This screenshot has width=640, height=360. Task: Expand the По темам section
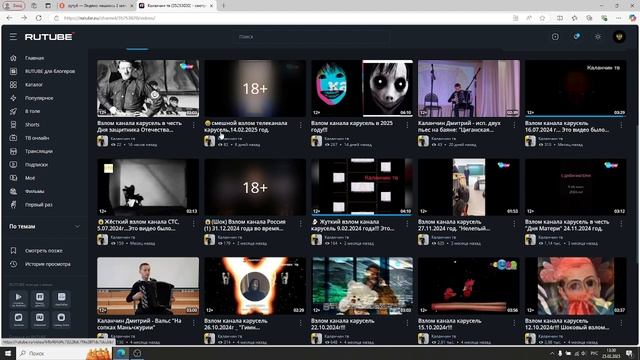click(44, 227)
